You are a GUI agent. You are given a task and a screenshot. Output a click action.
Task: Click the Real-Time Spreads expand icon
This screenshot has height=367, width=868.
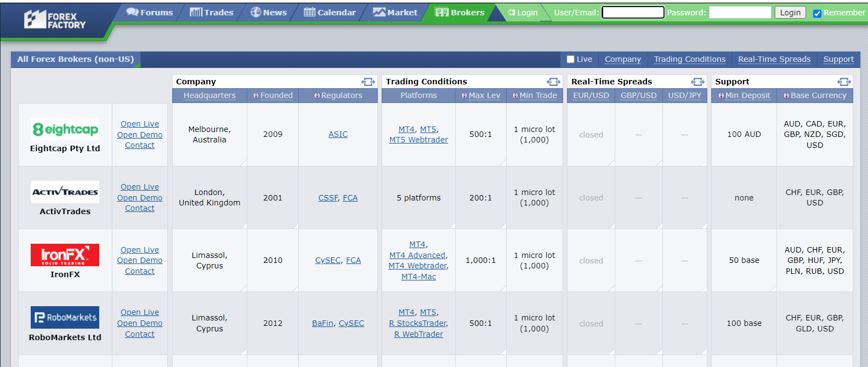tap(697, 82)
